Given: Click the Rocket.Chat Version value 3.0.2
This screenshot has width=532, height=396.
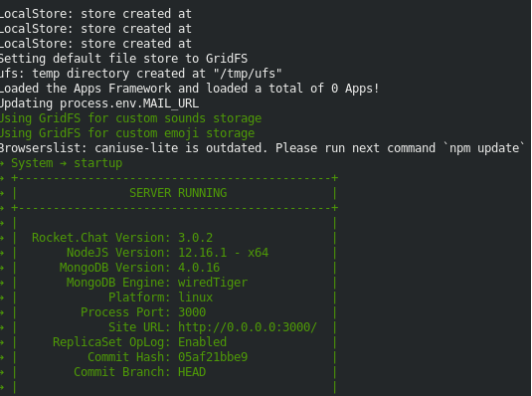Looking at the screenshot, I should coord(196,238).
